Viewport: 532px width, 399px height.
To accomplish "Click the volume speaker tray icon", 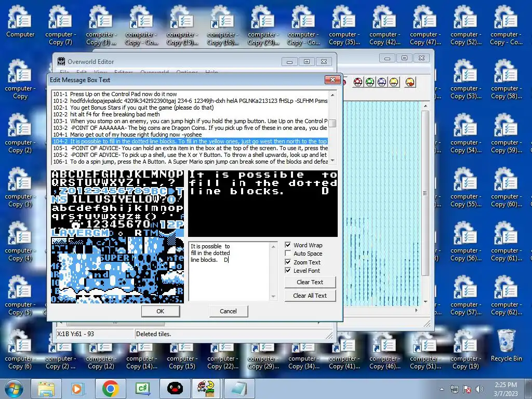I will click(480, 389).
